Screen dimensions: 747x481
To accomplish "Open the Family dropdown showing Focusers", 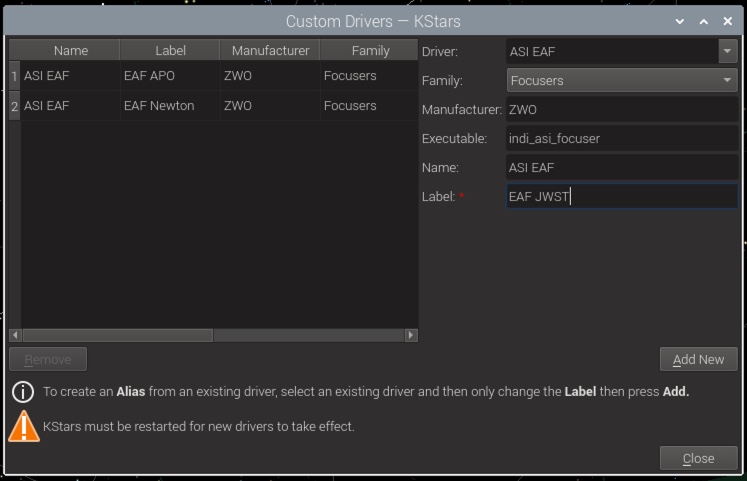I will click(x=622, y=80).
